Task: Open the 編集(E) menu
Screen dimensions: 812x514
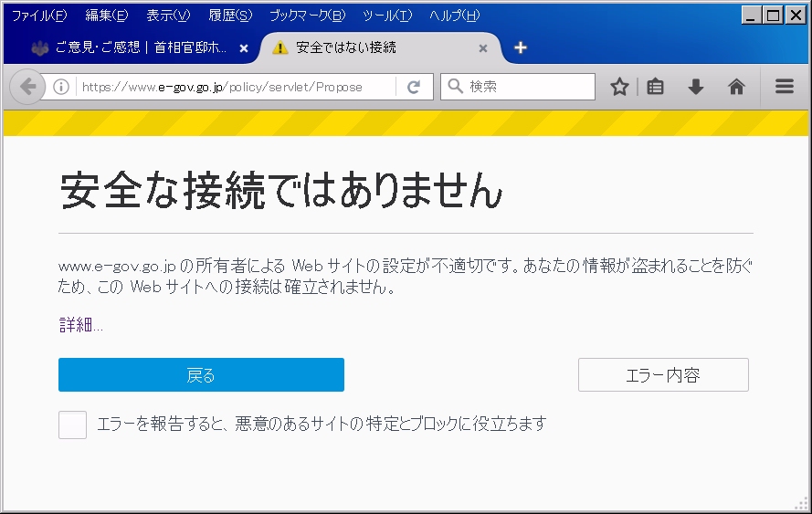Action: pyautogui.click(x=107, y=16)
